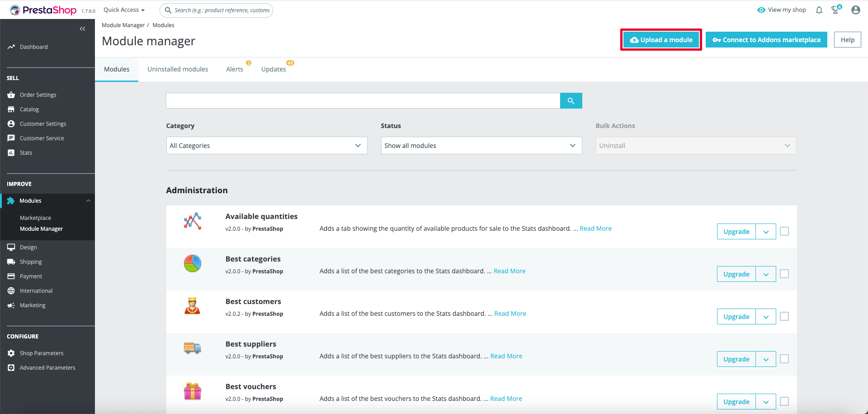Click the Dashboard trend icon
868x414 pixels.
[x=11, y=47]
